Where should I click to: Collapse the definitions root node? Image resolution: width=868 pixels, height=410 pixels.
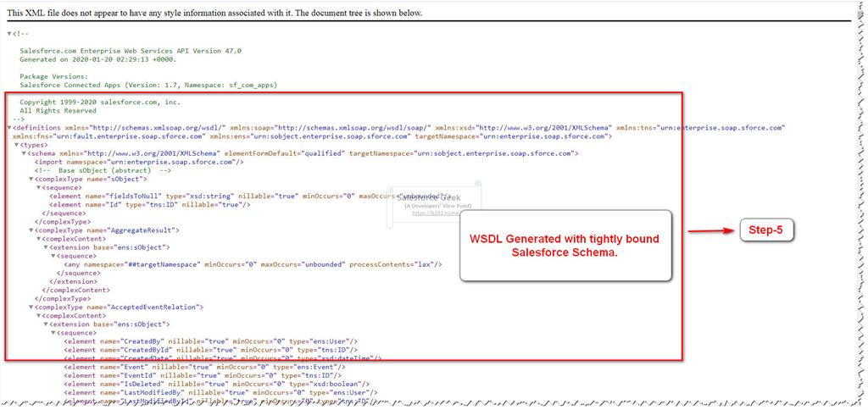8,128
